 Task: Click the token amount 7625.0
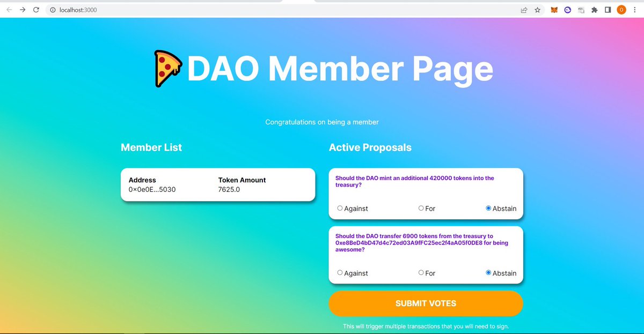229,190
